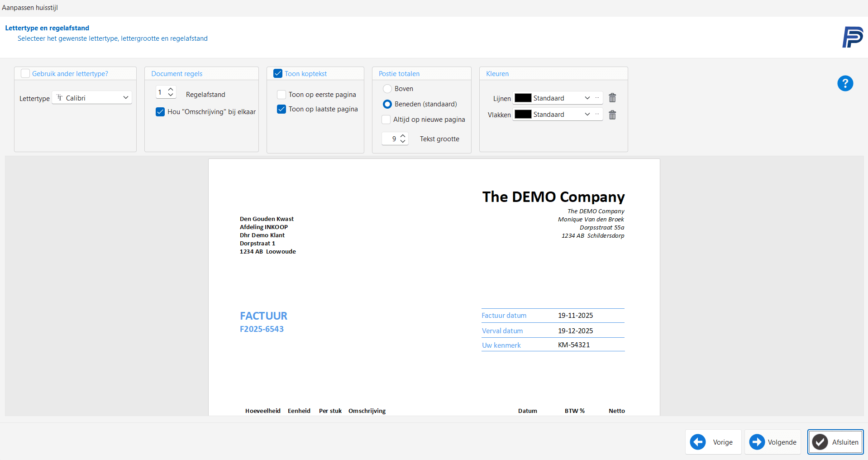
Task: Click the Tekst grootte value field
Action: 391,139
